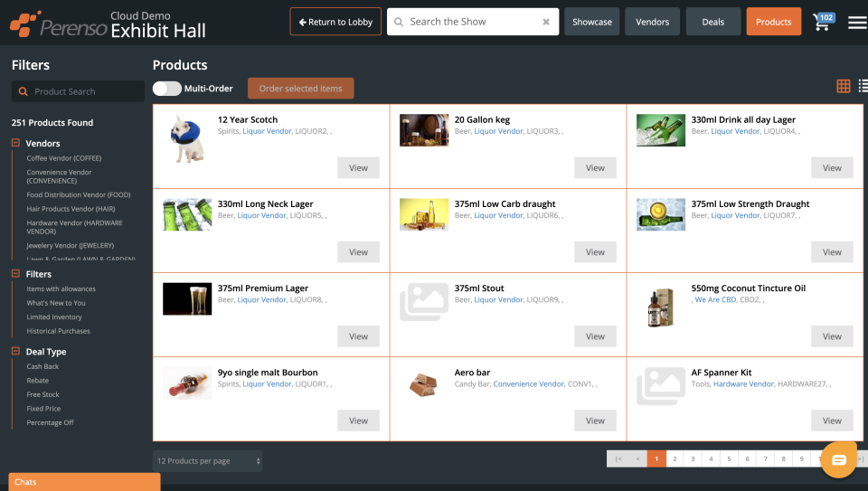Click Return to Lobby button
The height and width of the screenshot is (491, 868).
tap(335, 22)
